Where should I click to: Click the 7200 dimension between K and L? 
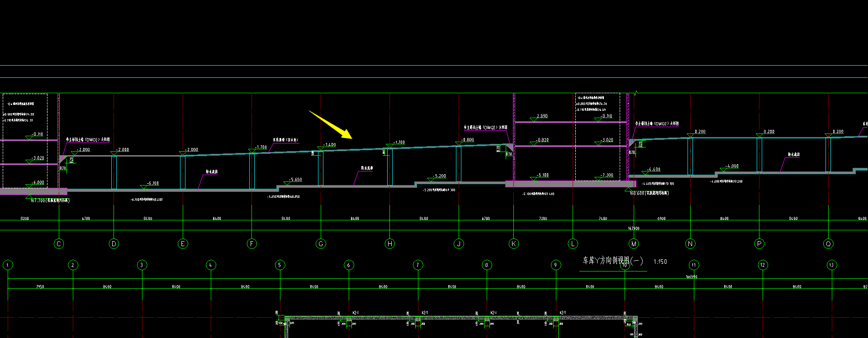543,219
